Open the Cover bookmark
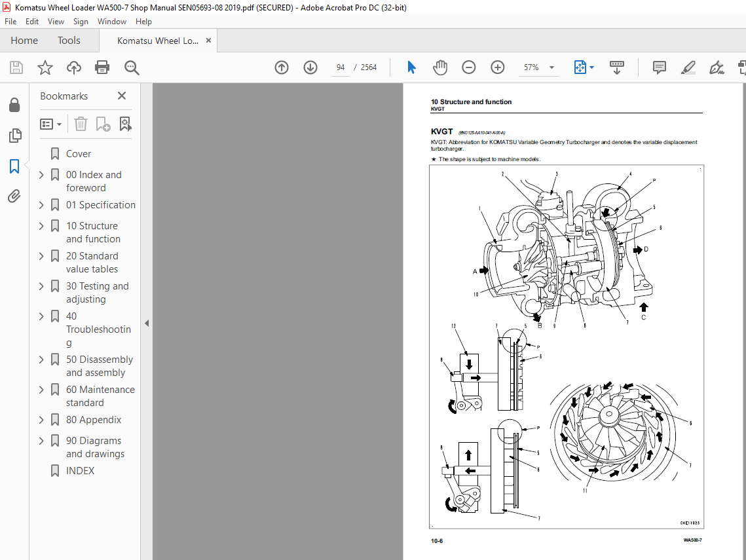The height and width of the screenshot is (560, 746). pyautogui.click(x=79, y=154)
